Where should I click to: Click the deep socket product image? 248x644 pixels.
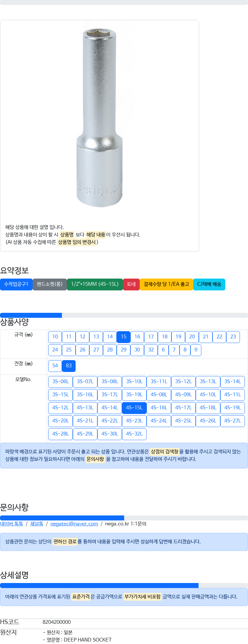tap(100, 120)
